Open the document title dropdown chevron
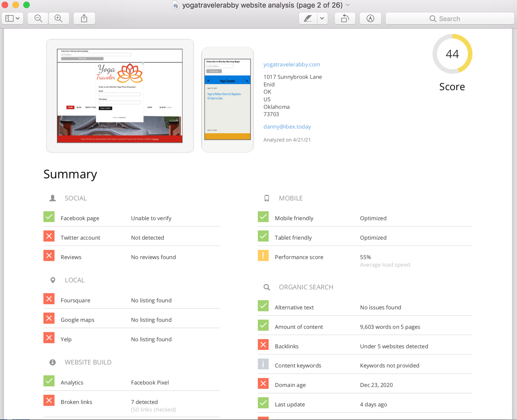The height and width of the screenshot is (420, 517). (348, 5)
